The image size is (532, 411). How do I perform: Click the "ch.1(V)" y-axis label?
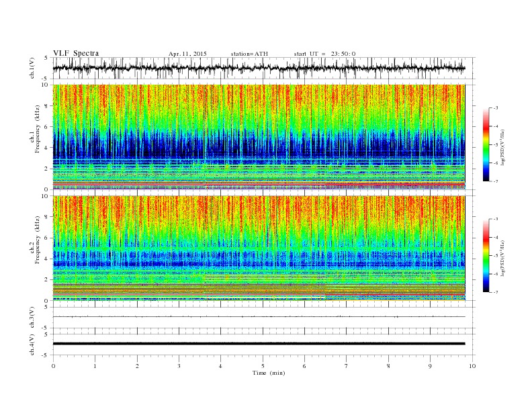tap(32, 68)
